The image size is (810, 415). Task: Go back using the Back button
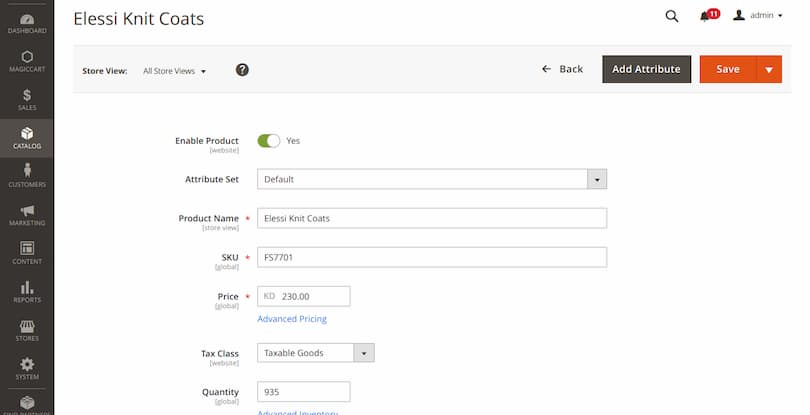coord(562,69)
